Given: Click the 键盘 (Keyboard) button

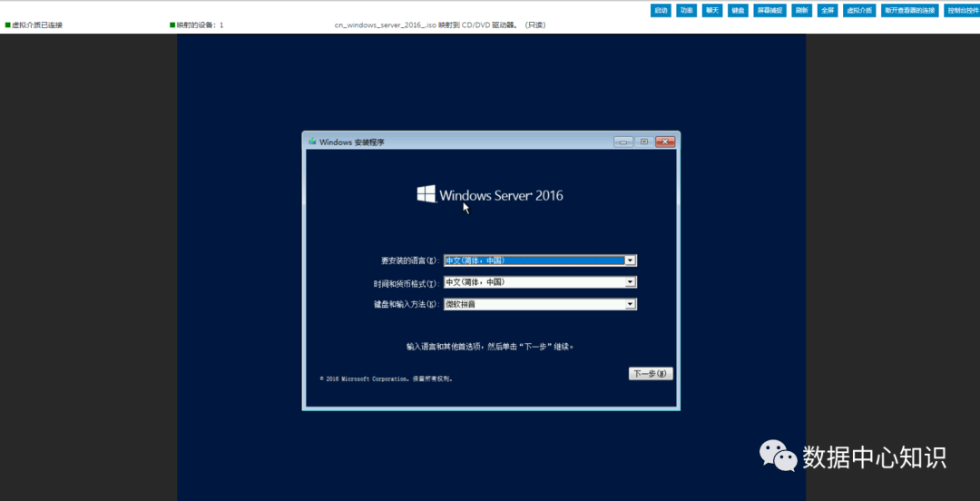Looking at the screenshot, I should click(x=738, y=11).
